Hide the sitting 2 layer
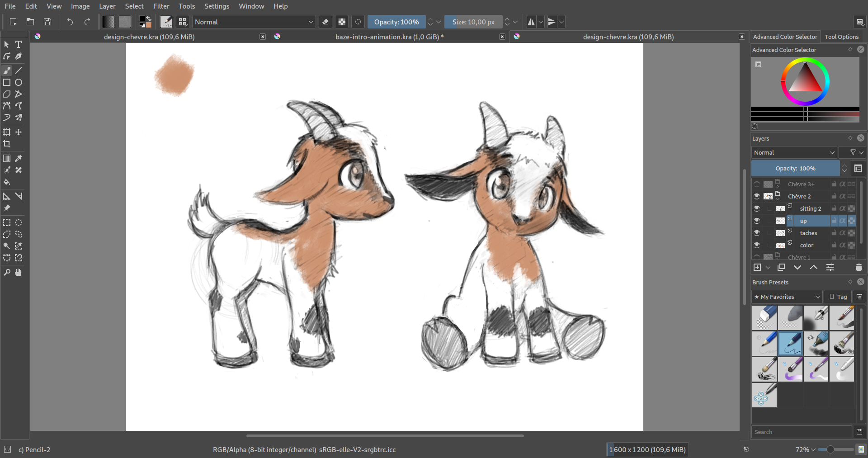This screenshot has height=458, width=868. coord(756,208)
